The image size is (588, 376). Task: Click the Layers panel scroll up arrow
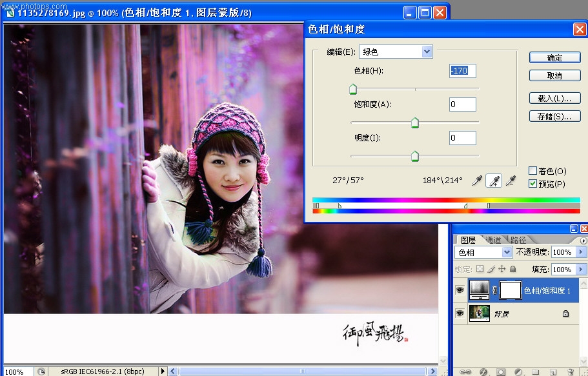coord(584,283)
